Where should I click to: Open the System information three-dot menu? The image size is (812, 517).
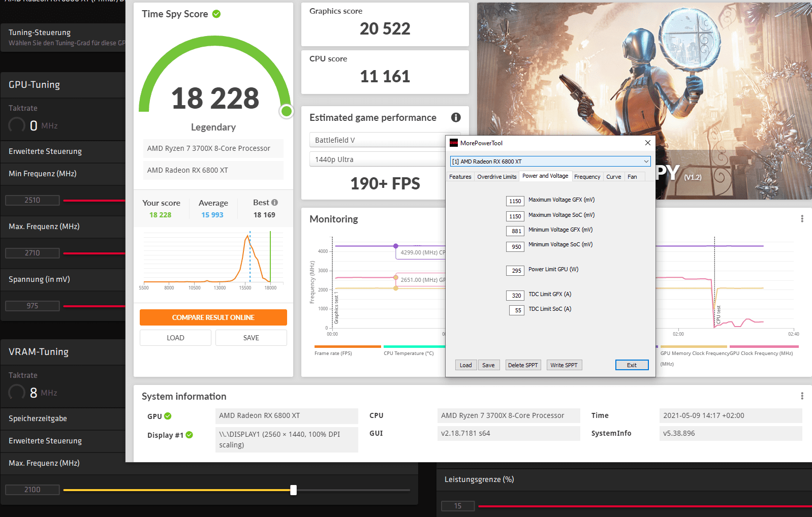[802, 396]
